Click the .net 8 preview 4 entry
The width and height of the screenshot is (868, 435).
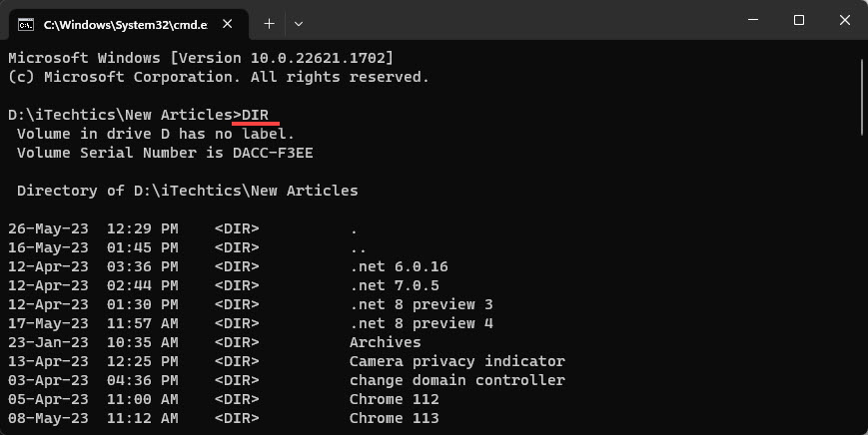click(x=422, y=324)
